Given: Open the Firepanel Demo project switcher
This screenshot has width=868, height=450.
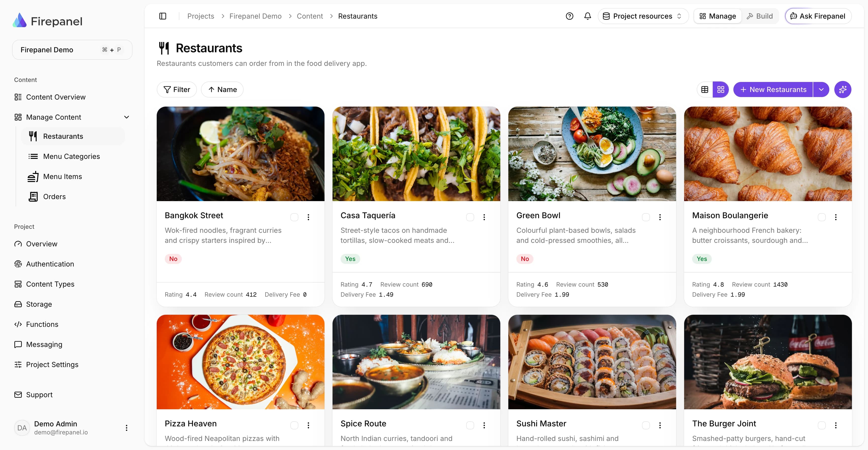Looking at the screenshot, I should point(72,50).
